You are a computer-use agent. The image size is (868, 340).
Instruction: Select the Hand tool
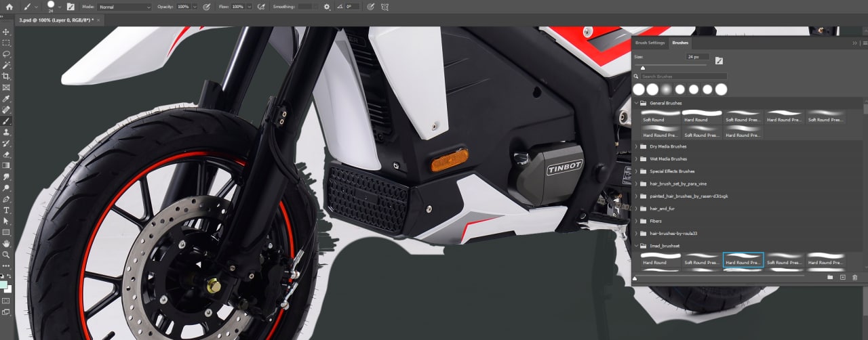(6, 243)
